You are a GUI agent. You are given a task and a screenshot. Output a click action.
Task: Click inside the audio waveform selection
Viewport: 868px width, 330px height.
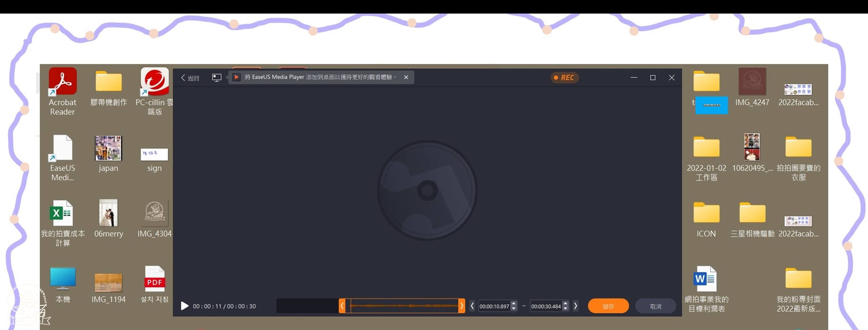pos(404,306)
